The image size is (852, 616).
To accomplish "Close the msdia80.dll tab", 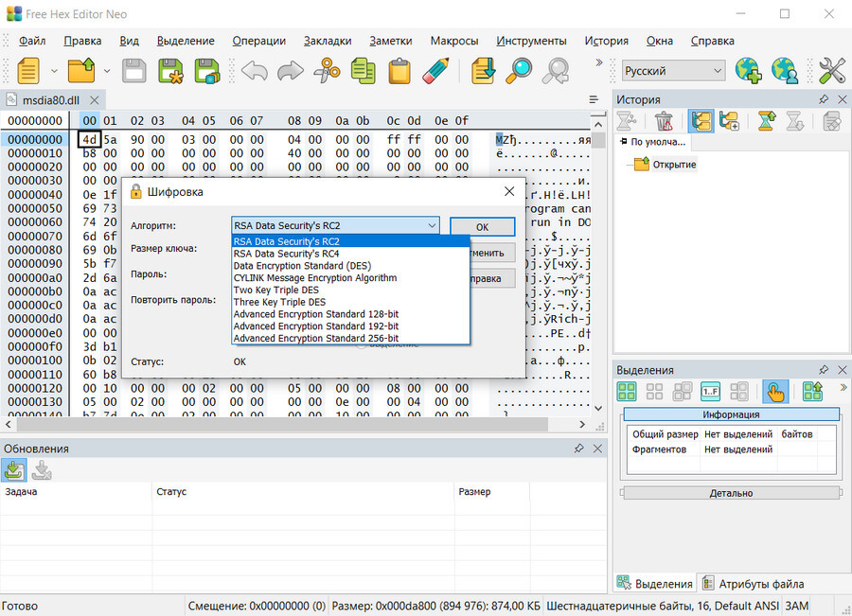I will 94,100.
